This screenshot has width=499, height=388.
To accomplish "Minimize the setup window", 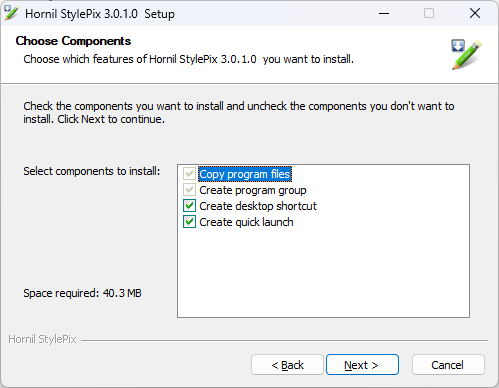I will (x=384, y=13).
